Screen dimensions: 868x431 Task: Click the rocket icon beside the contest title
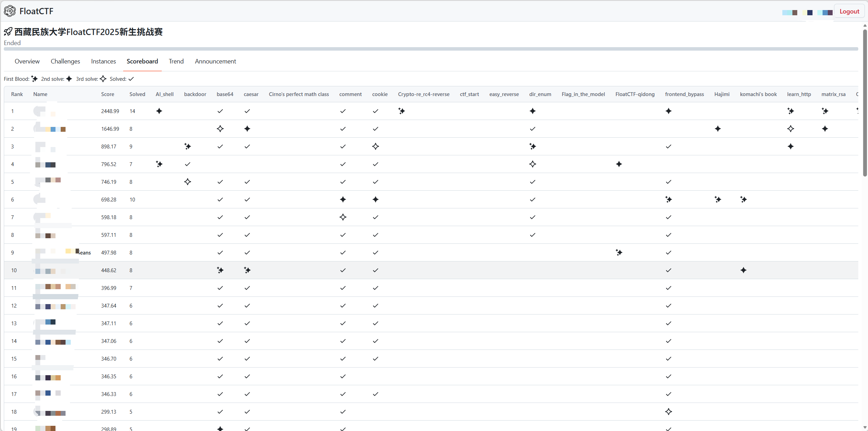click(x=8, y=32)
